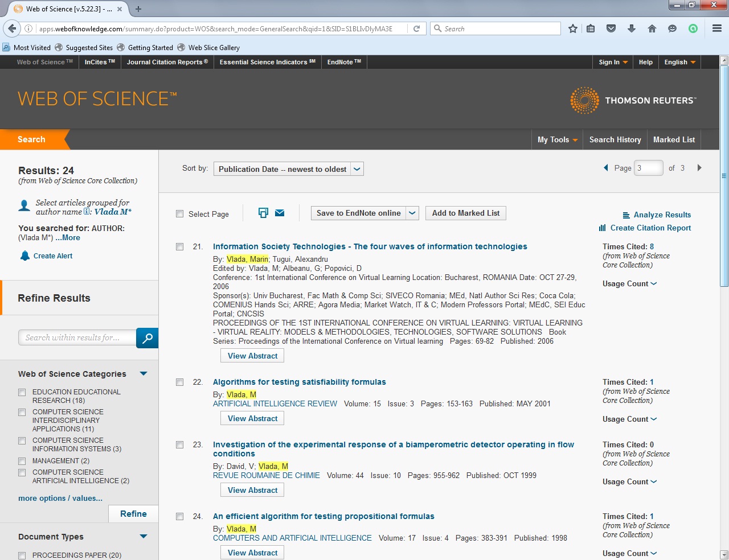Open the Firefox bookmarks star icon
This screenshot has width=729, height=560.
(x=573, y=28)
